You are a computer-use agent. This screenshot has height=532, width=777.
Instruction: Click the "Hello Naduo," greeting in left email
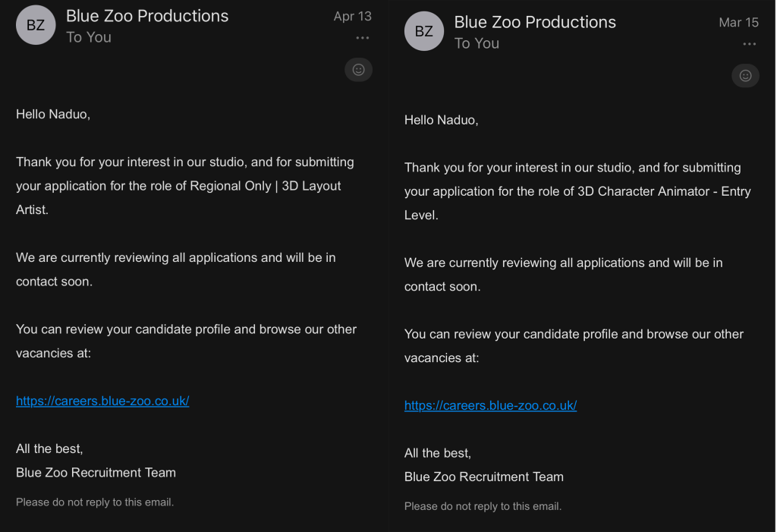(53, 114)
